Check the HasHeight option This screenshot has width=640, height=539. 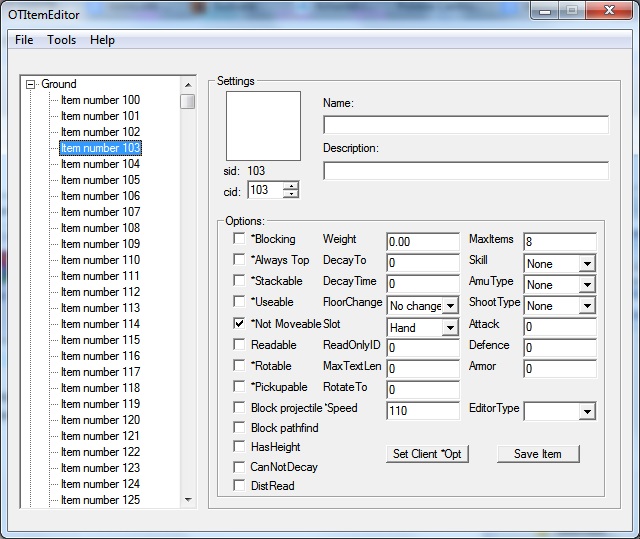[239, 447]
